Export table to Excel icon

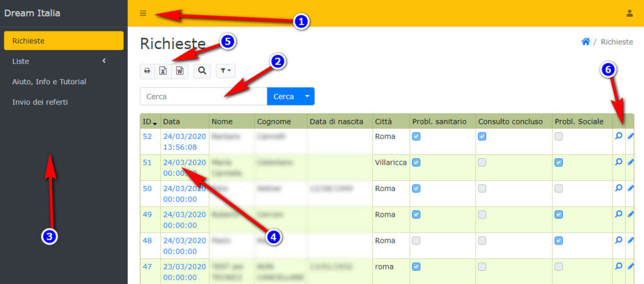(163, 71)
